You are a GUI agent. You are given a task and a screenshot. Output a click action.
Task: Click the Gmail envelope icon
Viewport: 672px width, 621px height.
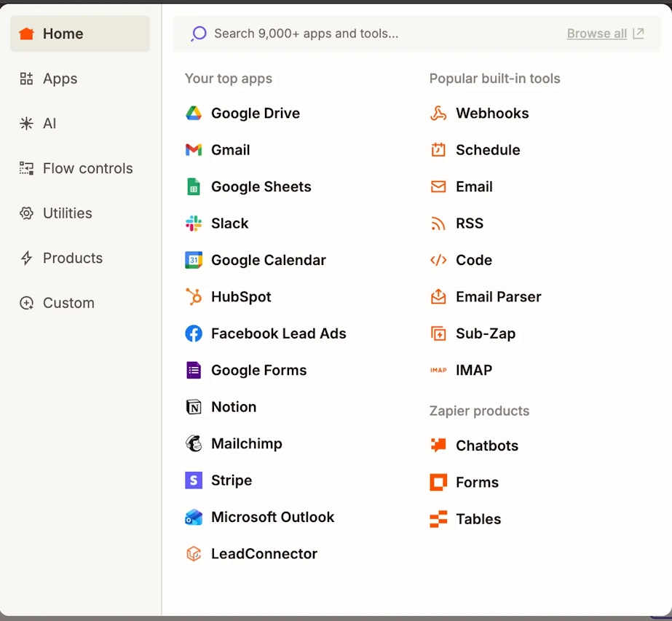[194, 150]
